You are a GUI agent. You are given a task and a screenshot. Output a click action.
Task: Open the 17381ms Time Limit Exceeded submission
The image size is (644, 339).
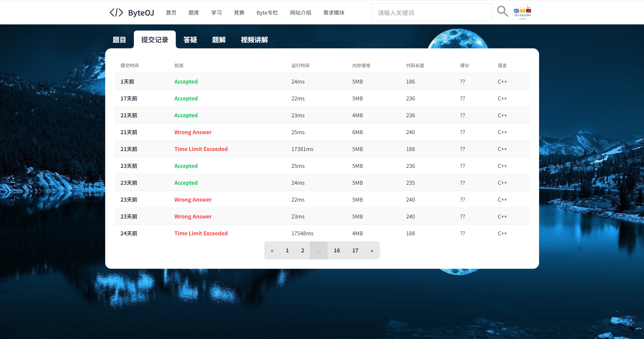201,149
